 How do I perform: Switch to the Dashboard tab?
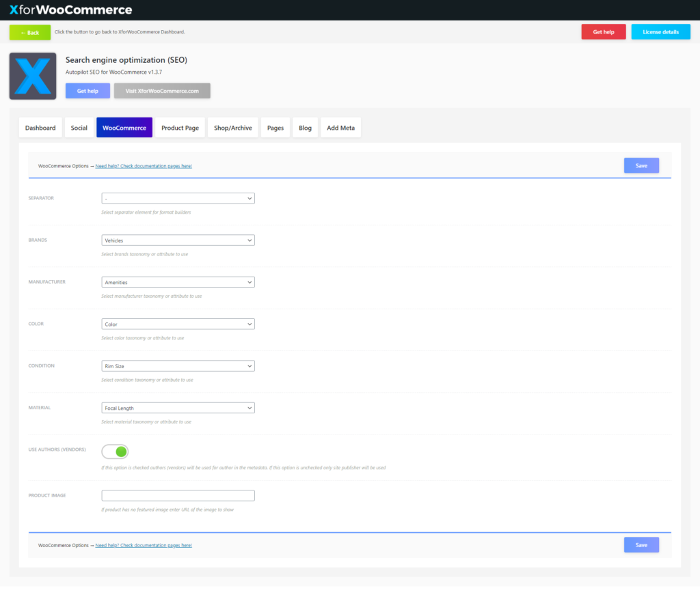(x=40, y=128)
